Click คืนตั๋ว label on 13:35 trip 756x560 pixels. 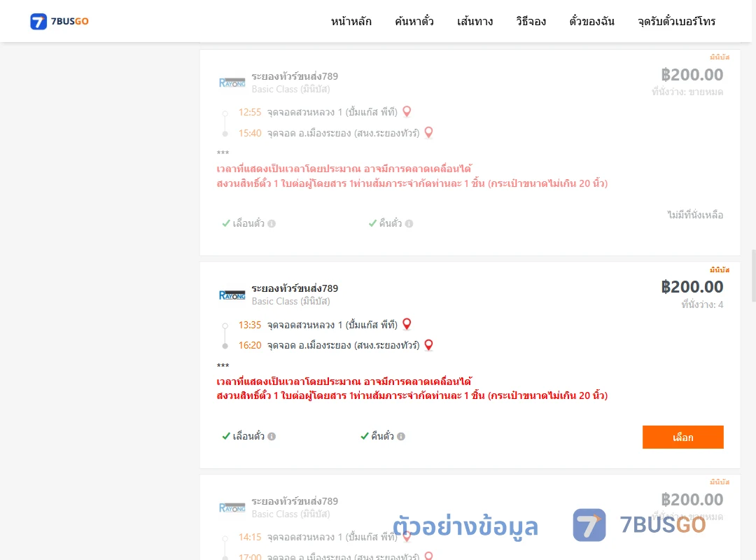(382, 436)
